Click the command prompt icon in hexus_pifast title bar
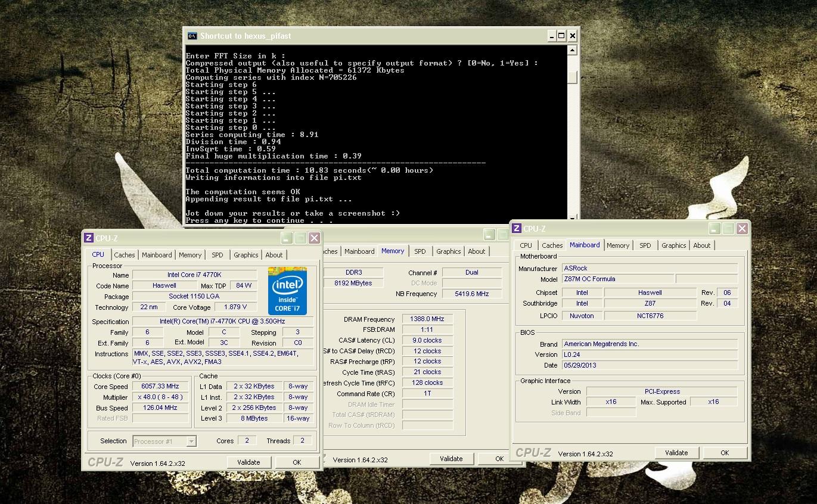The width and height of the screenshot is (817, 504). pos(192,36)
